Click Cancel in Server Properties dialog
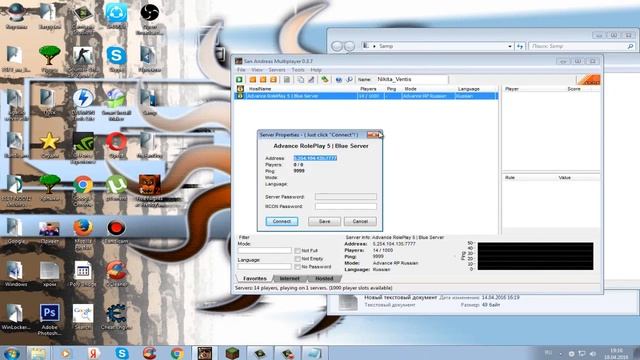The height and width of the screenshot is (360, 640). (x=360, y=221)
